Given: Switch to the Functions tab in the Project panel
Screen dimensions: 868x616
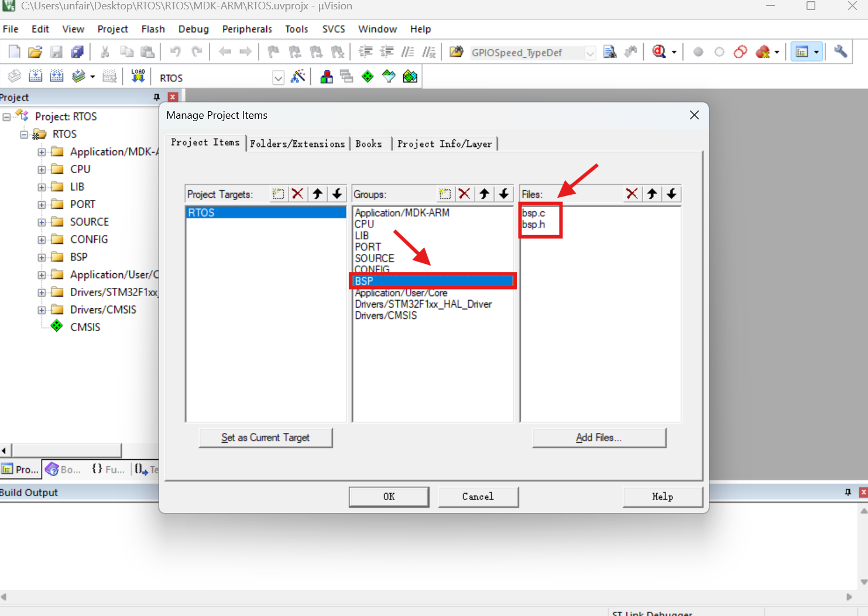Looking at the screenshot, I should (108, 469).
